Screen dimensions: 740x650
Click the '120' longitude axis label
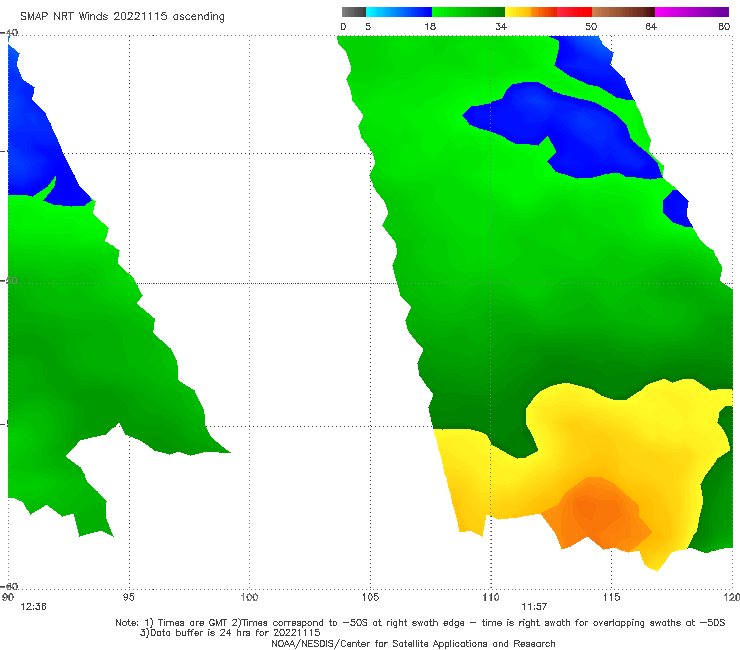[732, 597]
